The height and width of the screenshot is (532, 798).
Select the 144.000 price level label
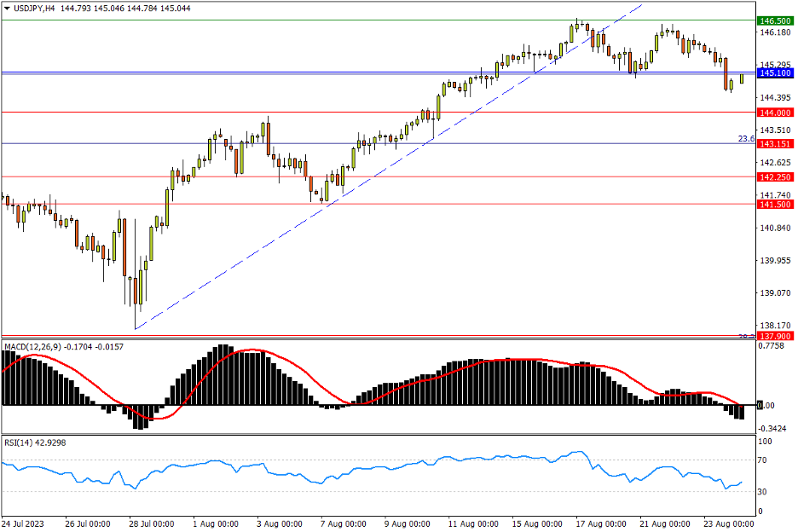pos(775,113)
